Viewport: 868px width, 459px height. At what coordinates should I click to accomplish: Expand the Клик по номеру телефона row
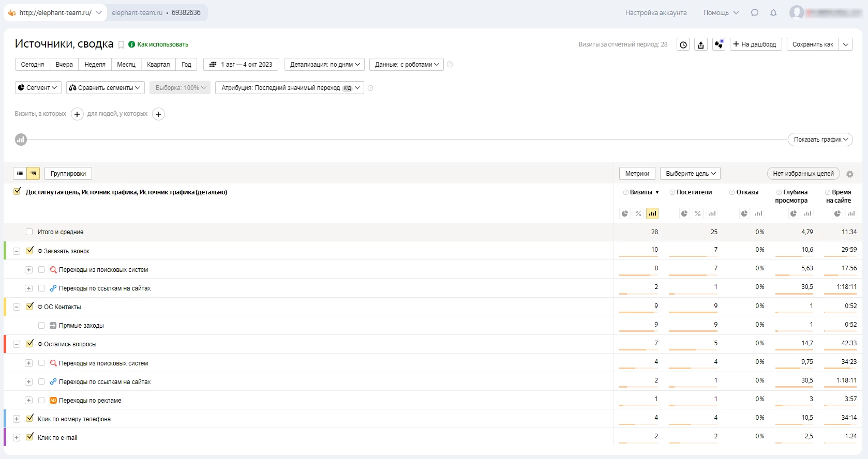tap(17, 419)
